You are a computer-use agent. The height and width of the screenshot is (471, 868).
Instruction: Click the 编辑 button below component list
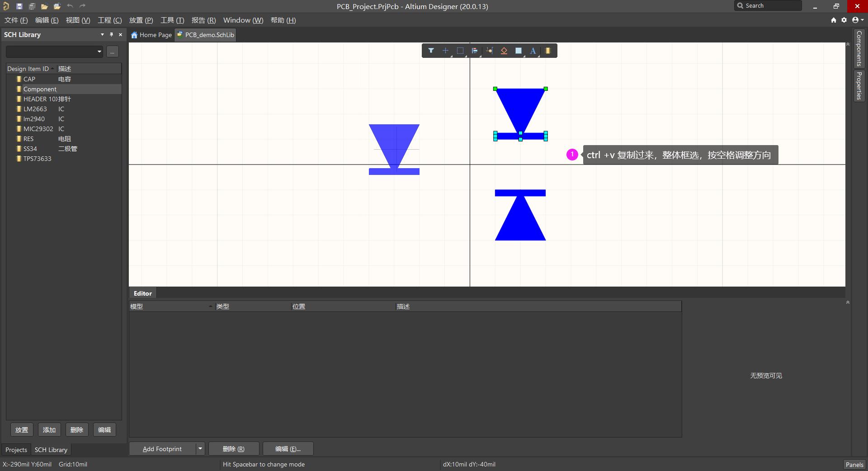point(104,430)
